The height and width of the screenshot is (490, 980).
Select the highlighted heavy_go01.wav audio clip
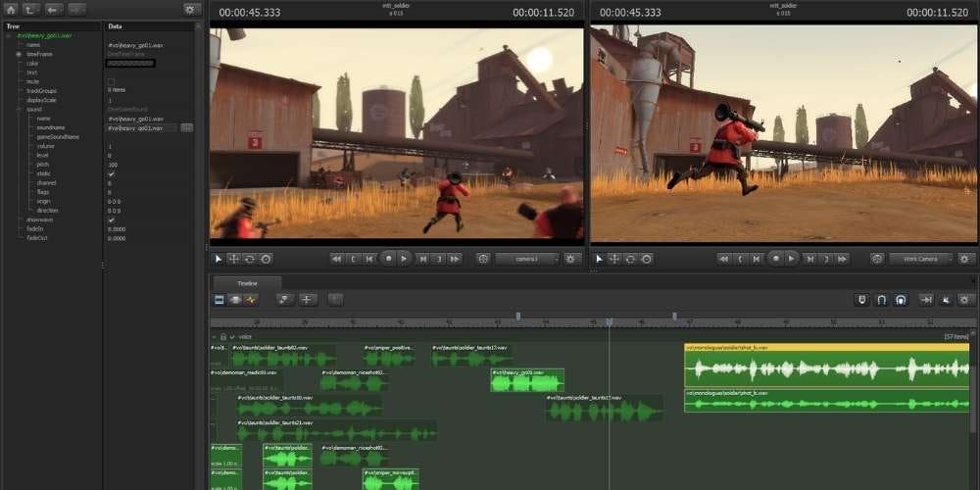coord(527,380)
